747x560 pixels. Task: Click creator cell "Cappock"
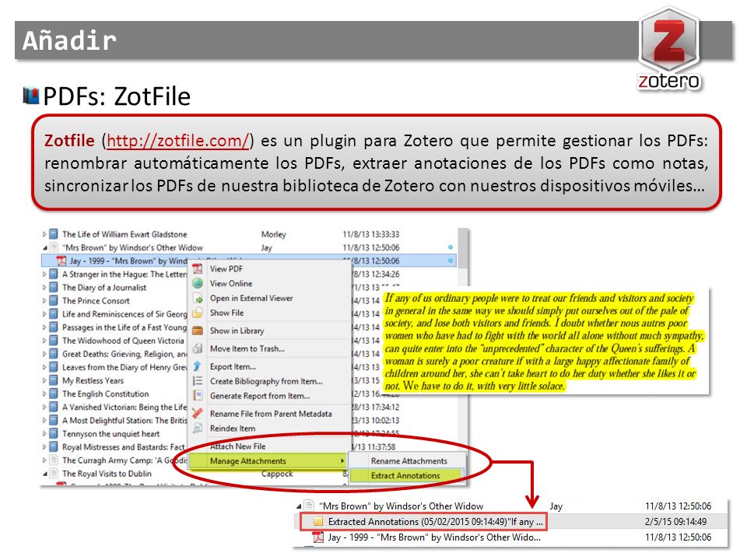(x=277, y=474)
